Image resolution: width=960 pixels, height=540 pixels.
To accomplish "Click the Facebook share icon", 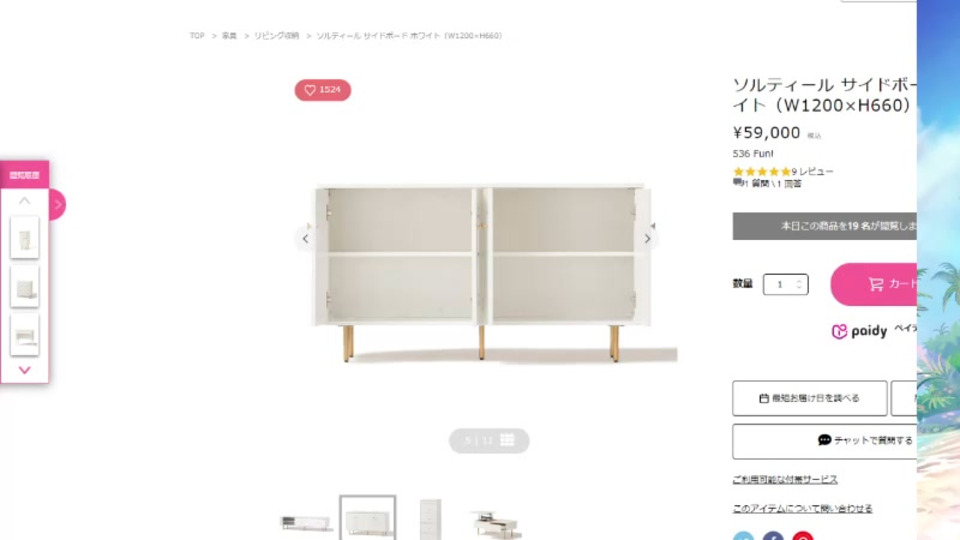I will (773, 536).
